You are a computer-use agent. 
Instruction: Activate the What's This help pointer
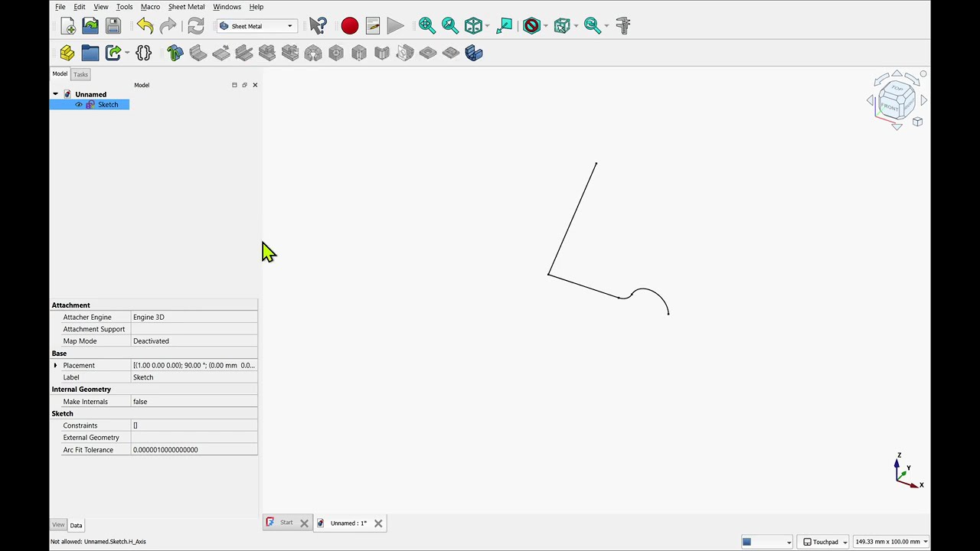pyautogui.click(x=318, y=26)
